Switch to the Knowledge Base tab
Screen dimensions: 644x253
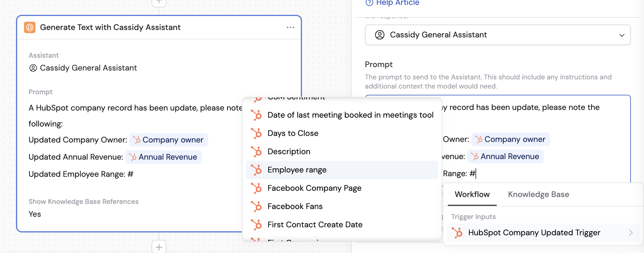pos(538,194)
